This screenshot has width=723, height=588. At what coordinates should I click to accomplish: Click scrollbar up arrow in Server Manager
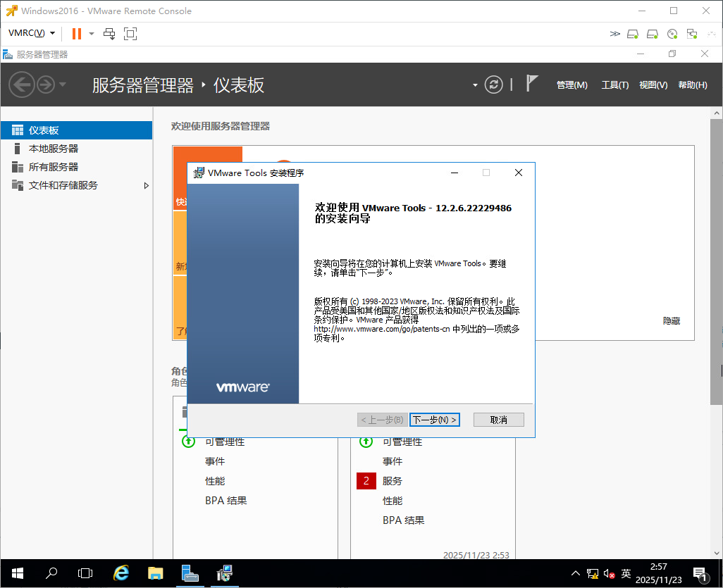coord(717,113)
